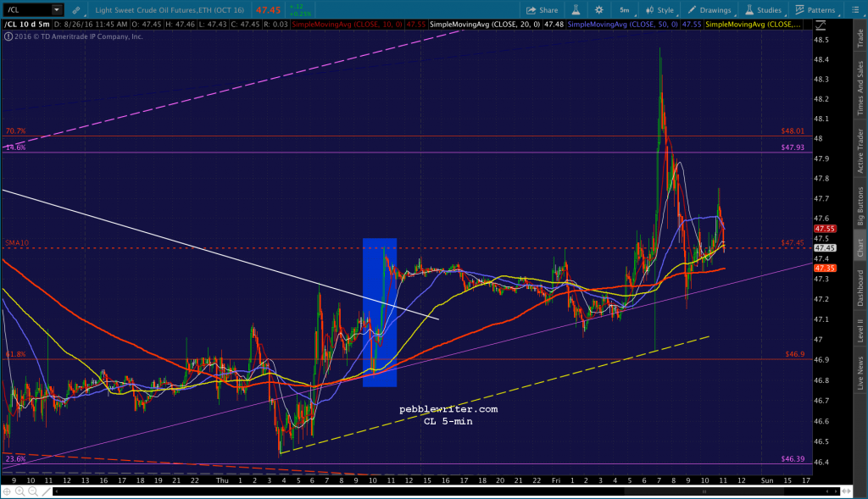The height and width of the screenshot is (499, 868).
Task: Click the 47.55 red price bubble
Action: [825, 229]
